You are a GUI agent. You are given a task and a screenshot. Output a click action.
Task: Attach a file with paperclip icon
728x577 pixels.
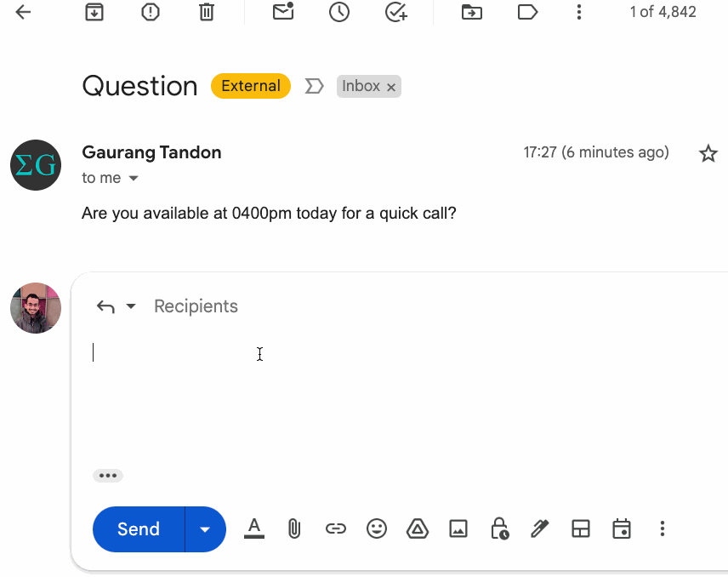click(294, 528)
